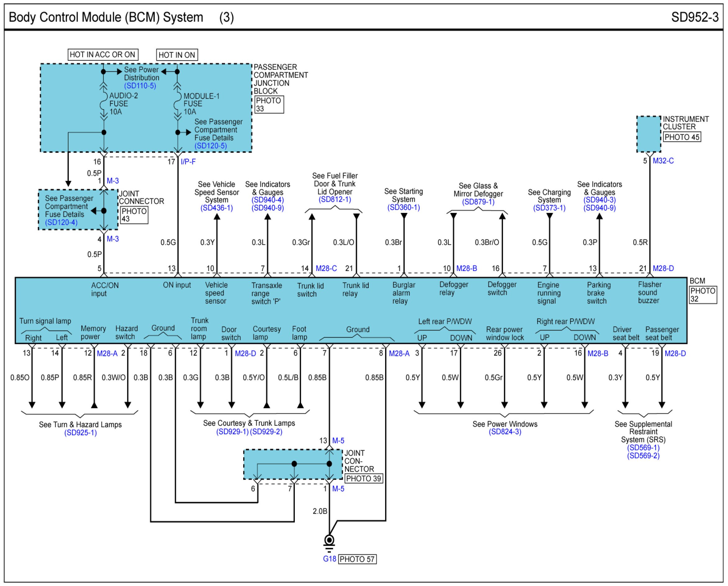The height and width of the screenshot is (586, 728).
Task: Open the SD436-1 vehicle speed sensor link
Action: (x=217, y=208)
